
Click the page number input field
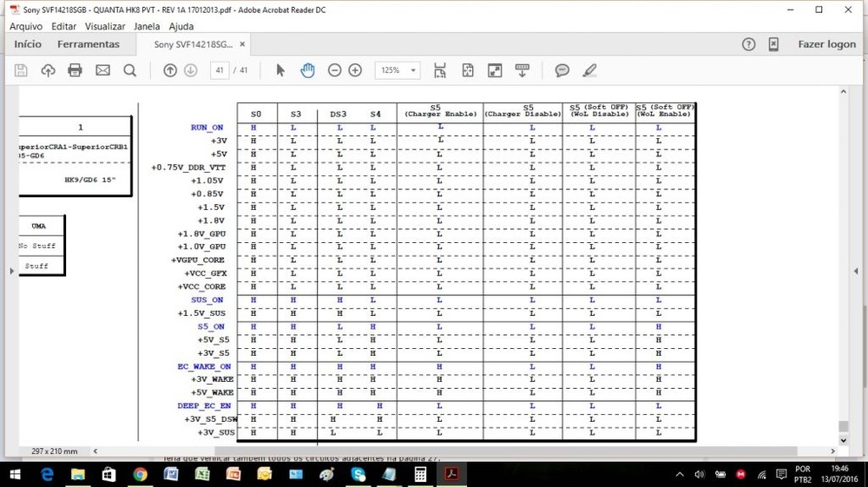click(x=220, y=70)
